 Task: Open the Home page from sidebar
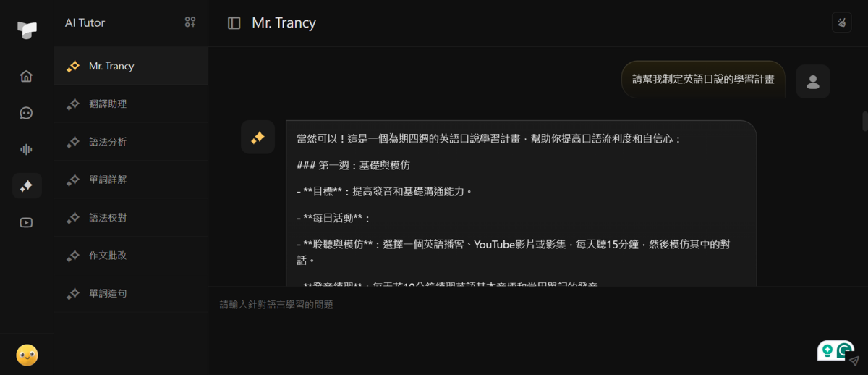pyautogui.click(x=27, y=76)
